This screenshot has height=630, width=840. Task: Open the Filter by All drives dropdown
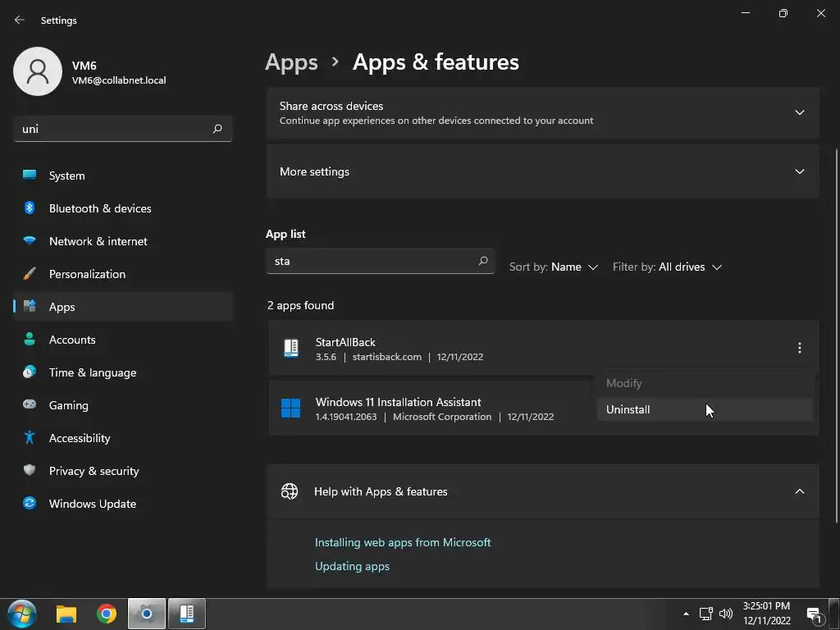tap(667, 267)
